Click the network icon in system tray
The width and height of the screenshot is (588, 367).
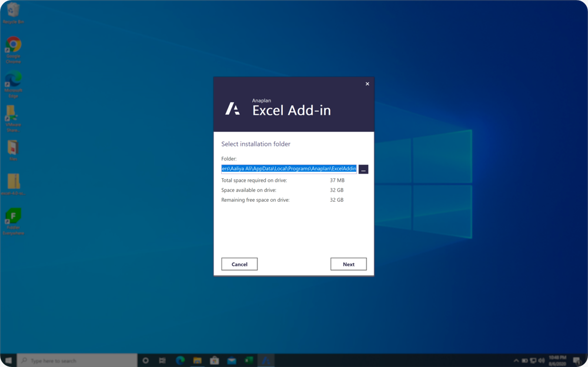[533, 361]
